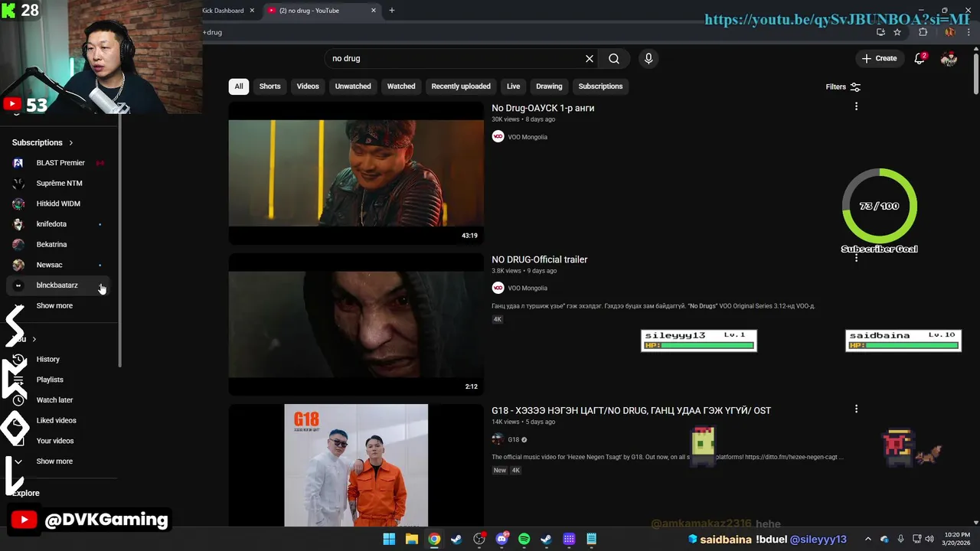Open Chrome extensions puzzle icon
Screen dimensions: 980x551
(923, 32)
